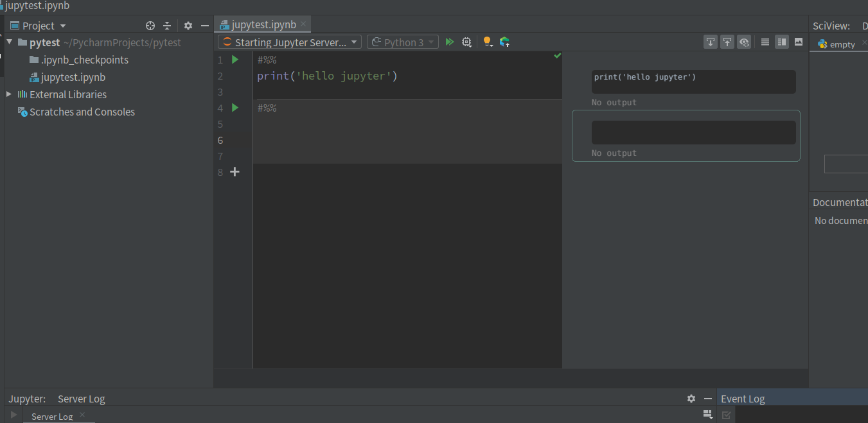The width and height of the screenshot is (868, 423).
Task: Open the Event Log panel
Action: coord(743,398)
